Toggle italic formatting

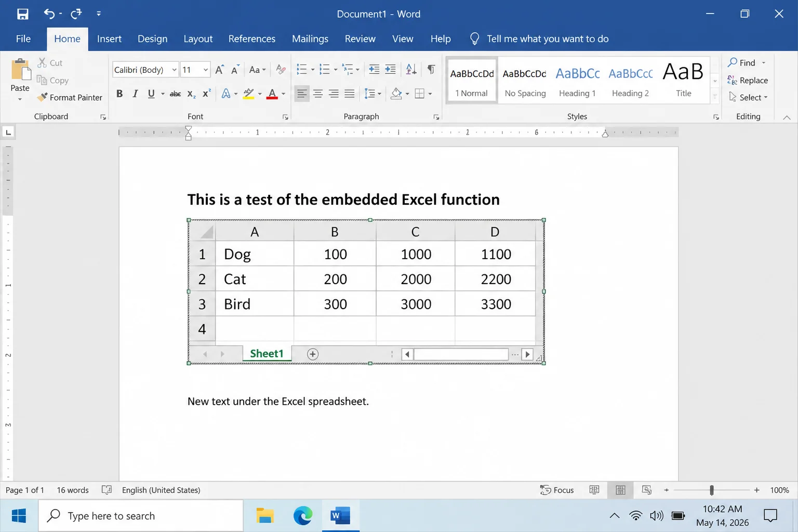(x=135, y=94)
